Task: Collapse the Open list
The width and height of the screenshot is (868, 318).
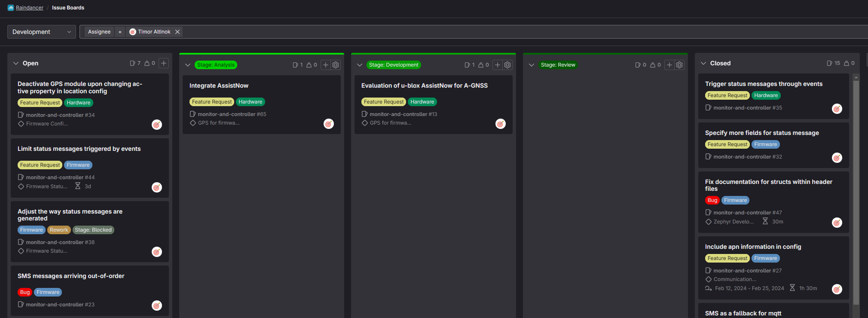Action: [16, 63]
